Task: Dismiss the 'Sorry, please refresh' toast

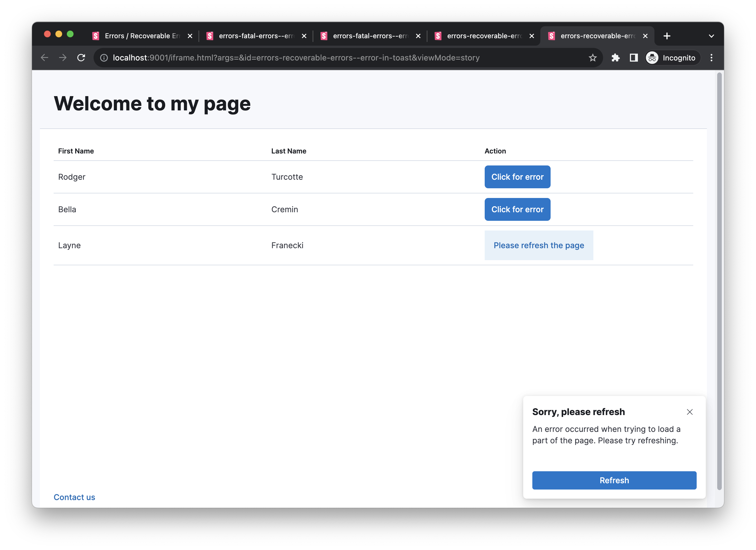Action: click(x=690, y=412)
